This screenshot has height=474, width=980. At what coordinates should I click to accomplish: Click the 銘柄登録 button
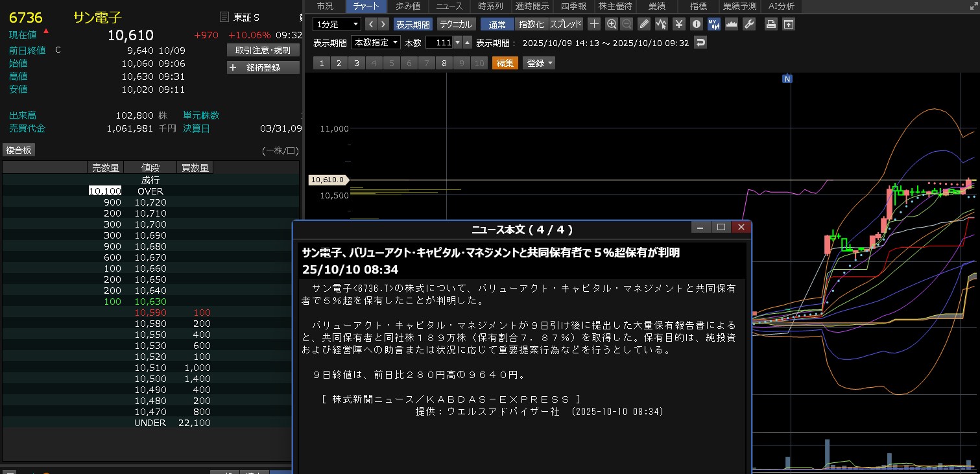tap(263, 67)
